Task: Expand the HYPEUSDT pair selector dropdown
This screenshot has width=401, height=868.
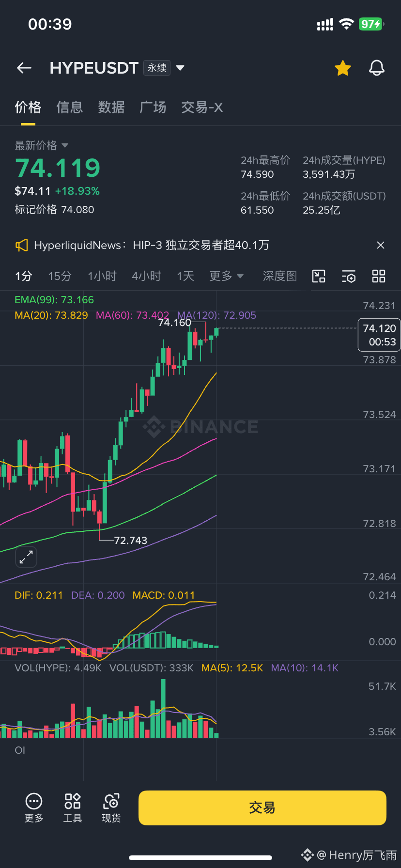Action: tap(180, 68)
